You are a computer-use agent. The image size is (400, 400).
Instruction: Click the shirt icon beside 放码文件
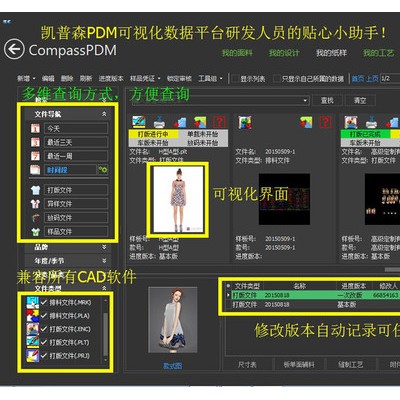pos(35,218)
